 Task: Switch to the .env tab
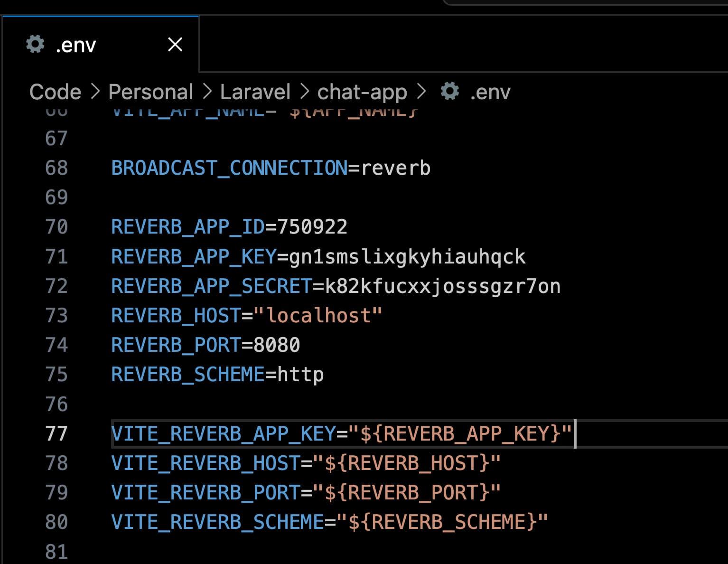coord(76,44)
